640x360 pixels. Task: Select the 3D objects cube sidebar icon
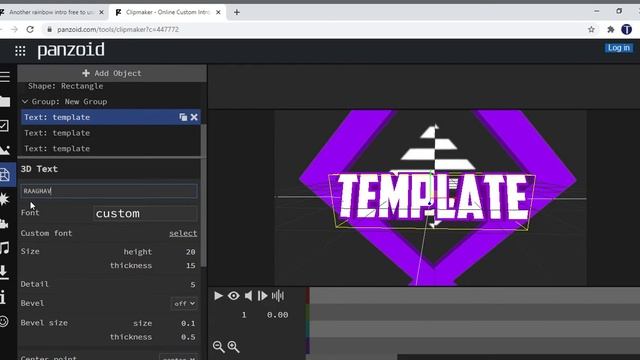(5, 175)
